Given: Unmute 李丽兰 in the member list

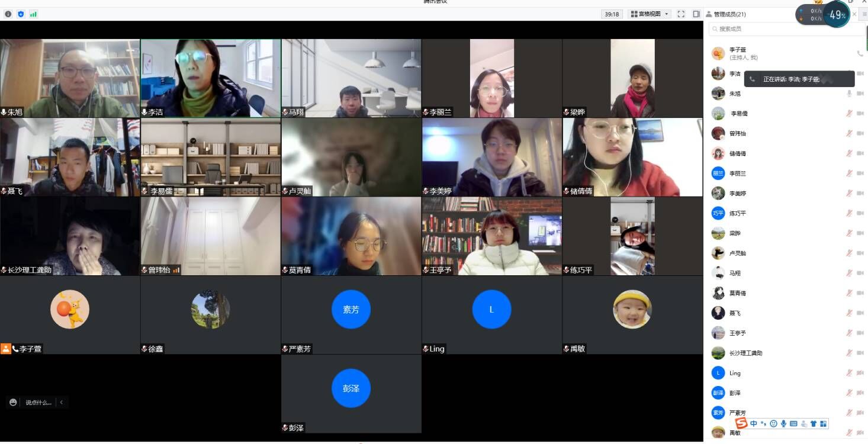Looking at the screenshot, I should tap(849, 173).
